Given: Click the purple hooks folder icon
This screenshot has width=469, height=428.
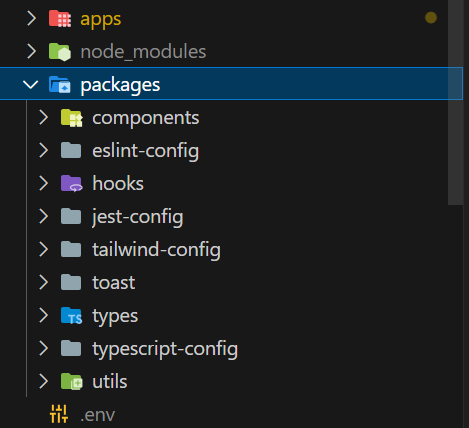Looking at the screenshot, I should click(x=71, y=183).
